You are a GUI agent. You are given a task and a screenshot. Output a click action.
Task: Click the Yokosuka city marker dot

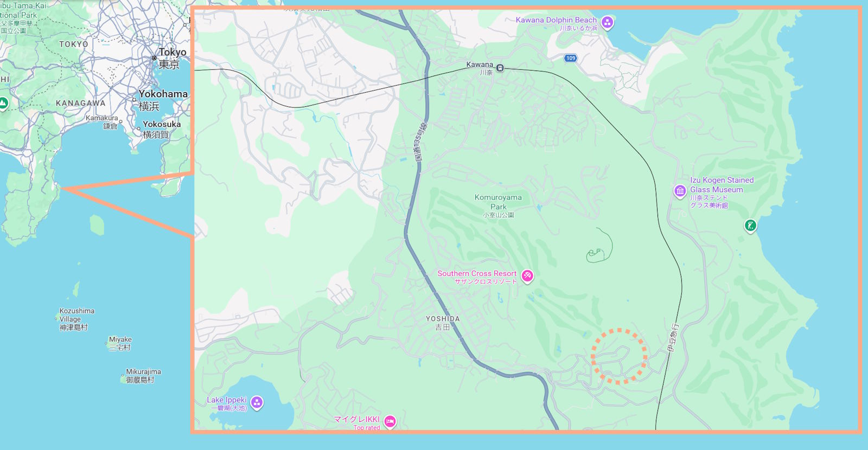click(x=138, y=129)
